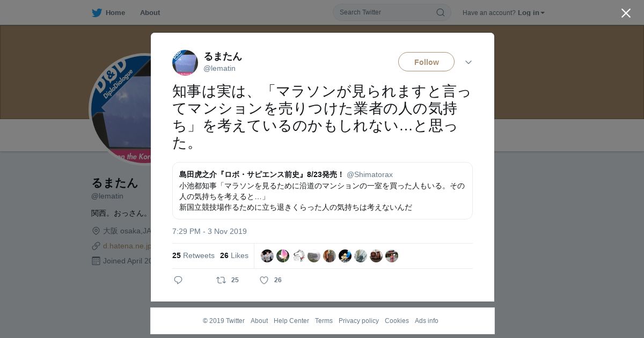Open るまたん avatar in tweet header

coord(185,63)
